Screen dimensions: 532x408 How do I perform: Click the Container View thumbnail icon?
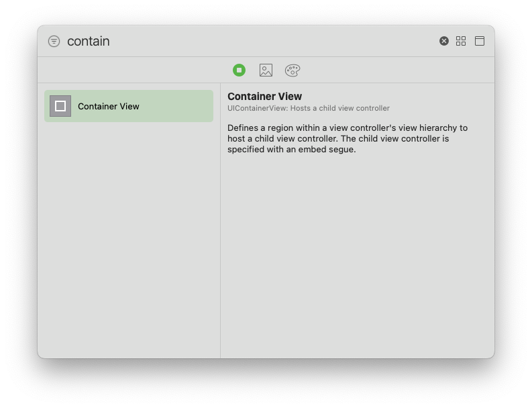(60, 106)
